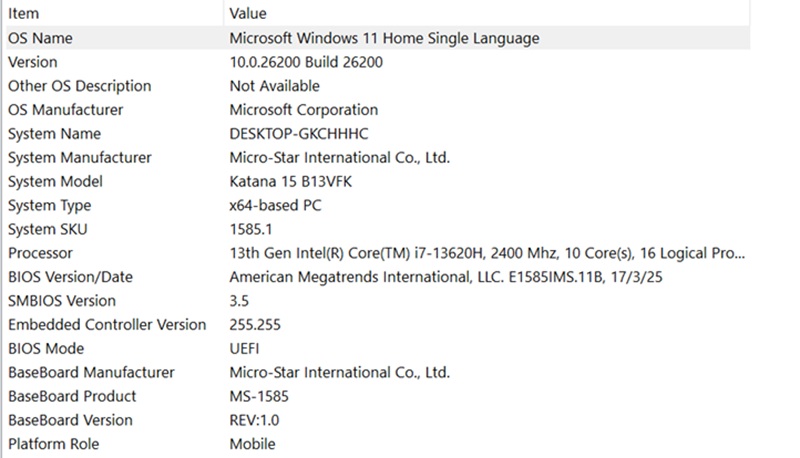Select the System Model row
Image resolution: width=800 pixels, height=458 pixels.
pyautogui.click(x=378, y=181)
